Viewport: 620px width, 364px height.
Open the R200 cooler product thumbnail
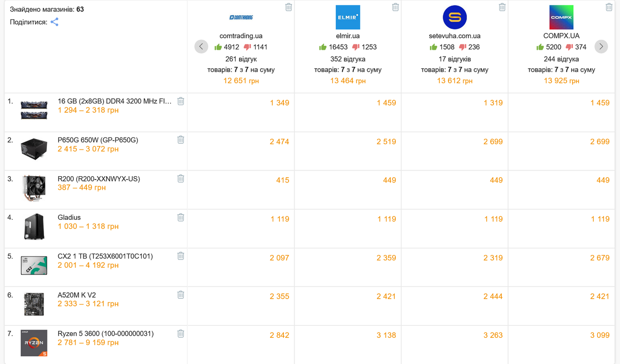pos(34,188)
